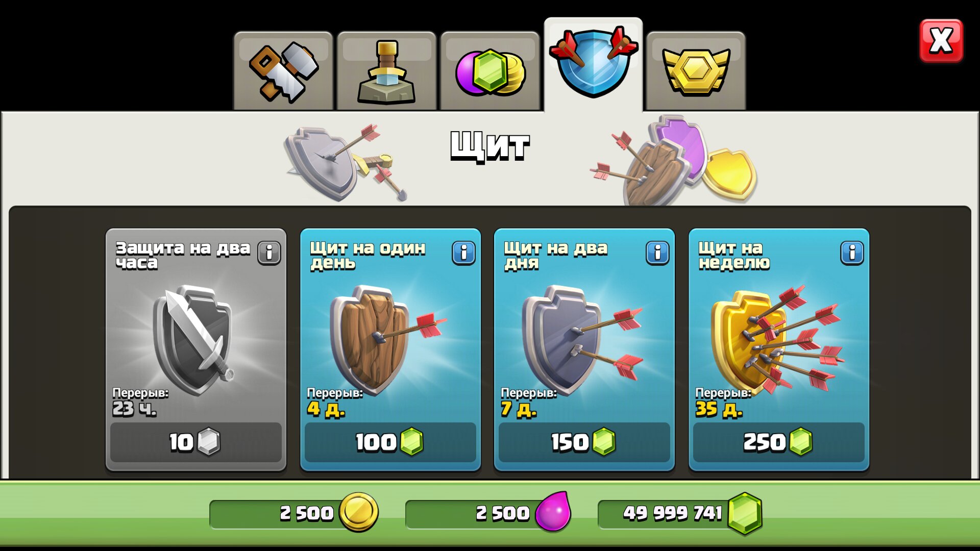Buy two-day shield for 150 gems
Viewport: 980px width, 551px height.
pos(584,442)
